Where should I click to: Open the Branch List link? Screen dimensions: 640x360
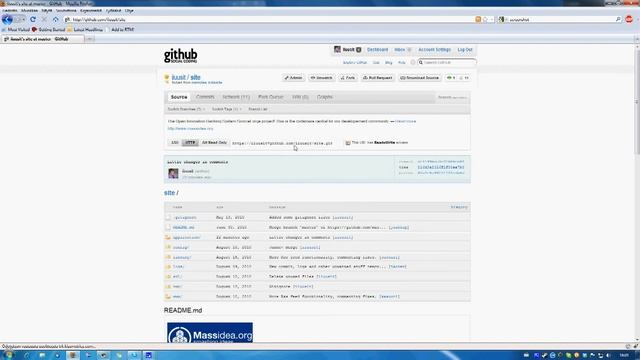258,109
